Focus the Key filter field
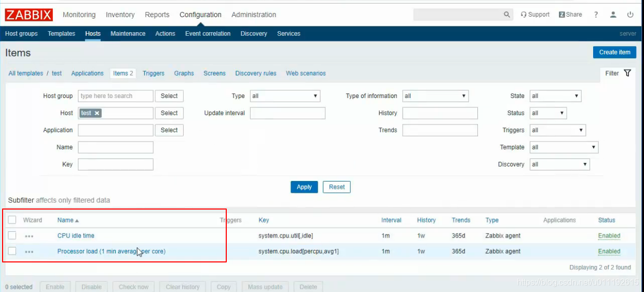Screen dimensions: 644x292 116,164
